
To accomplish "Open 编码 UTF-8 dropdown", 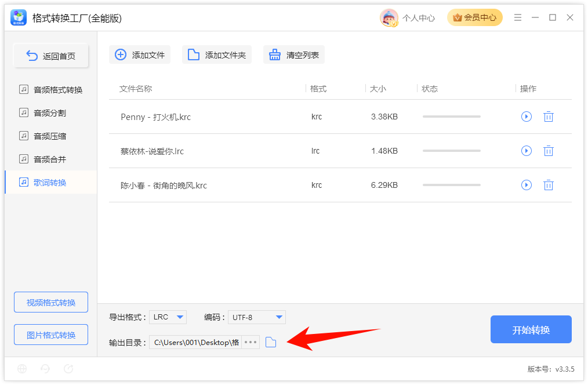I will tap(257, 317).
